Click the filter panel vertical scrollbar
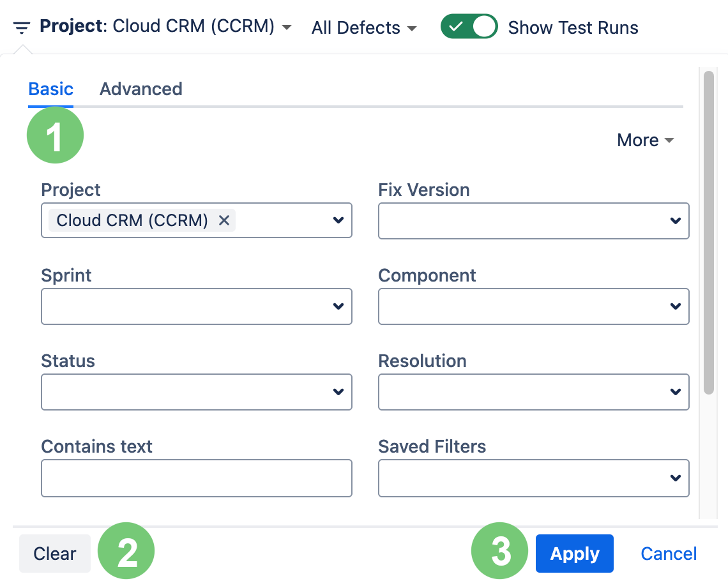Image resolution: width=728 pixels, height=588 pixels. [708, 232]
